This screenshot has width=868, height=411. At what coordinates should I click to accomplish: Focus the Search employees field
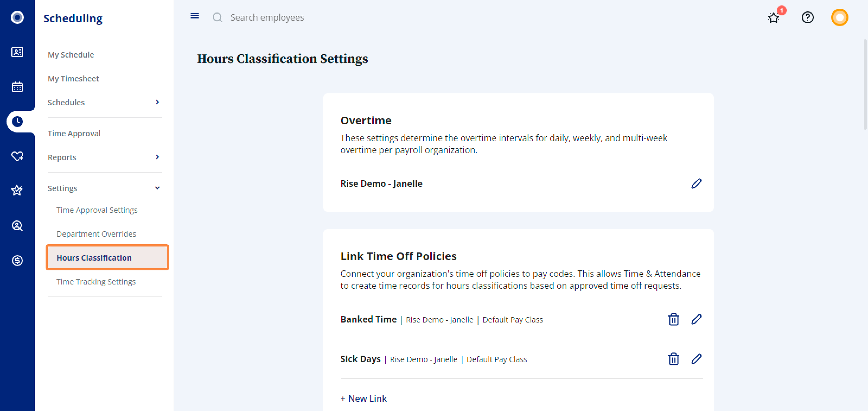(x=267, y=17)
